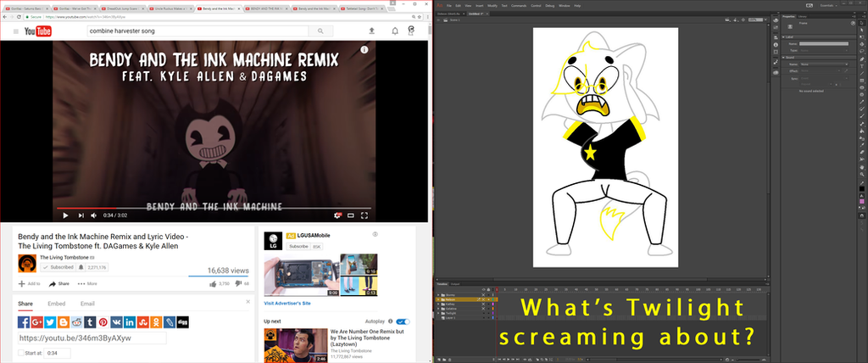Toggle the Autoplay switch
The height and width of the screenshot is (363, 868).
click(x=403, y=321)
